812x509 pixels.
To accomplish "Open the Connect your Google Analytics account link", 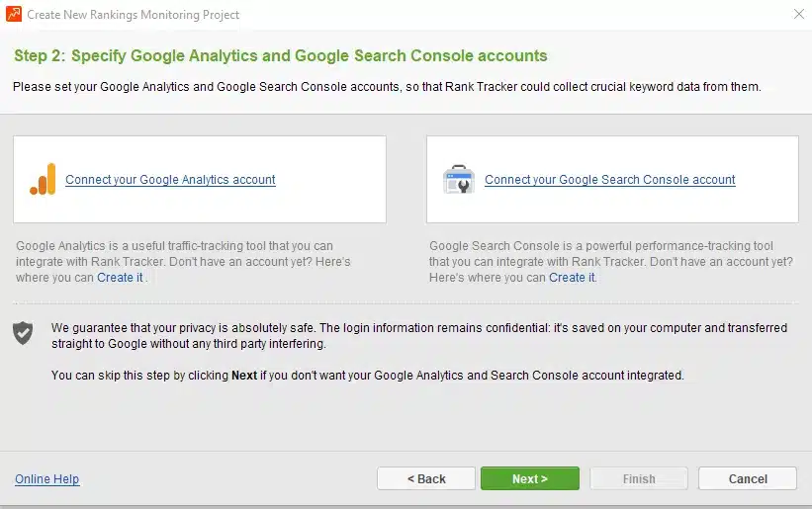I will (170, 180).
